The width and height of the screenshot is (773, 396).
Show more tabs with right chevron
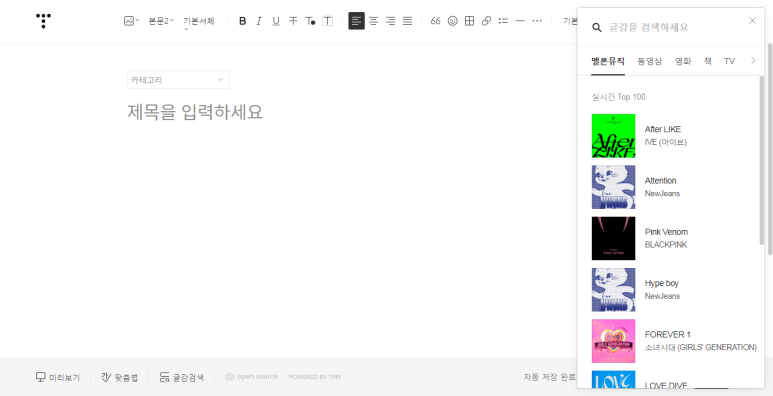coord(753,61)
